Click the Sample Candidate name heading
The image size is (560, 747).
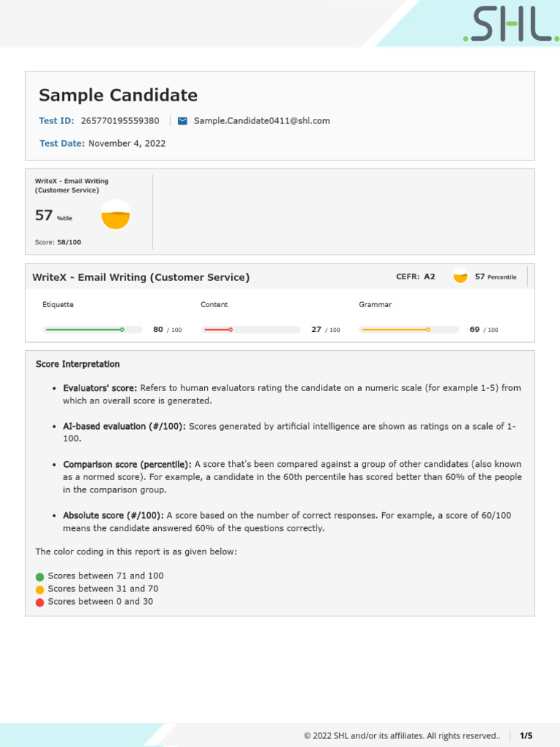(x=118, y=96)
